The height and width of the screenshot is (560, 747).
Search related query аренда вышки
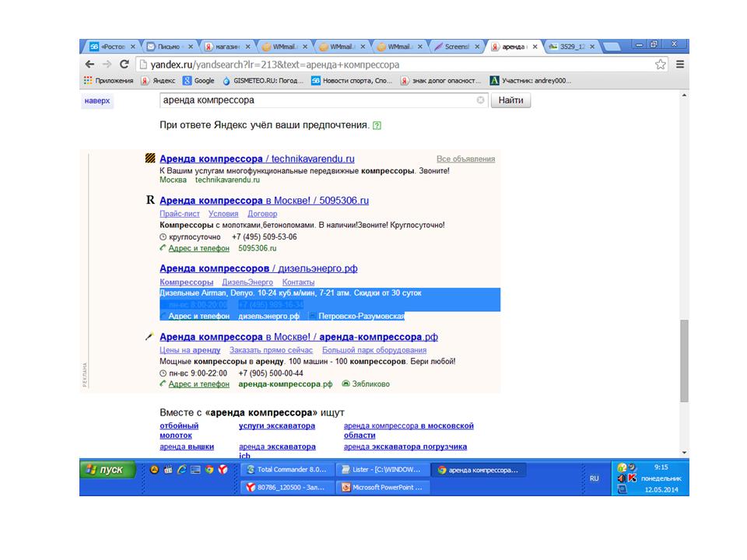[x=187, y=446]
